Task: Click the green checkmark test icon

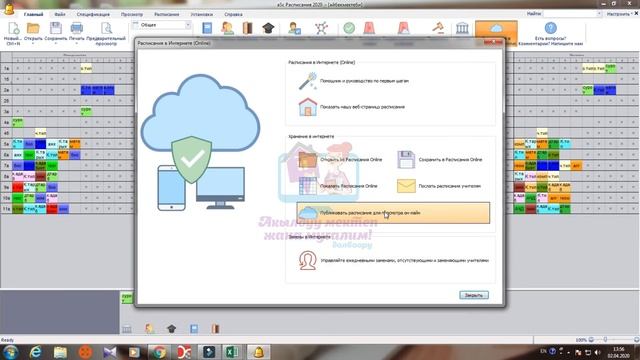Action: click(349, 28)
